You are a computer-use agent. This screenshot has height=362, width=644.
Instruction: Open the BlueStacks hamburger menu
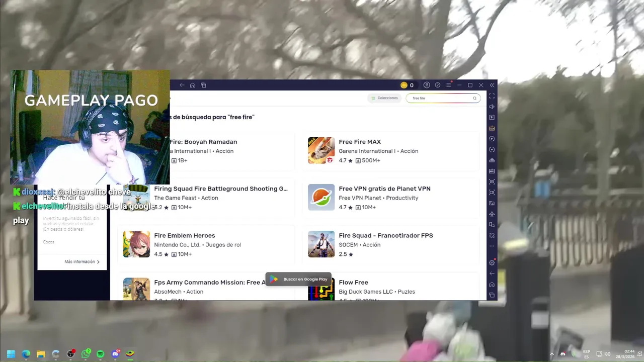[x=449, y=85]
